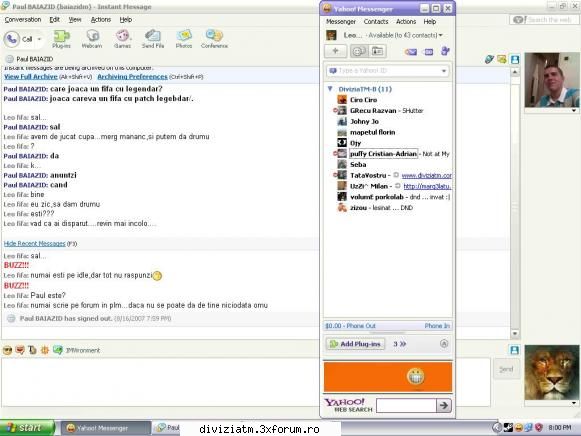Select contact volumE porkolab

click(376, 197)
